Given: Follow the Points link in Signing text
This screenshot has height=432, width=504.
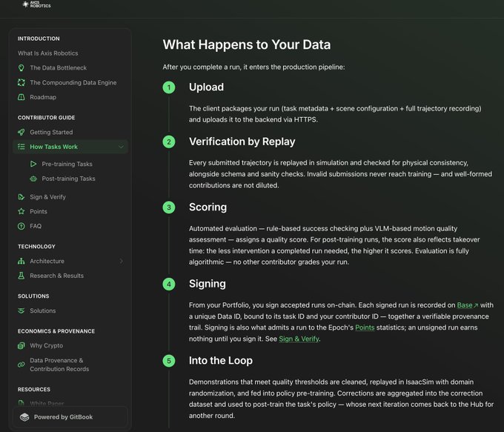Looking at the screenshot, I should pos(365,328).
